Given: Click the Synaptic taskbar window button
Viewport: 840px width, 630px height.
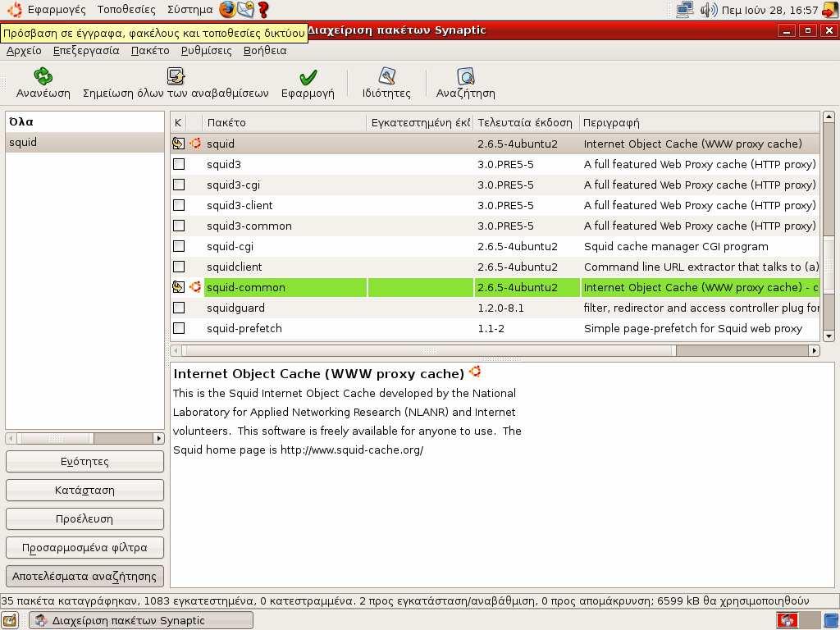Looking at the screenshot, I should point(141,620).
